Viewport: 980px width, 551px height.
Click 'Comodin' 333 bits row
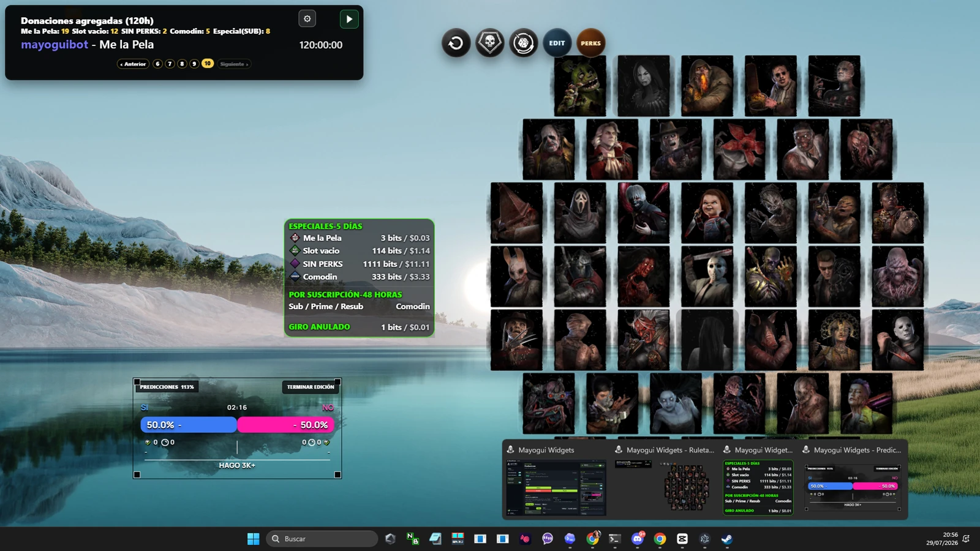click(359, 277)
